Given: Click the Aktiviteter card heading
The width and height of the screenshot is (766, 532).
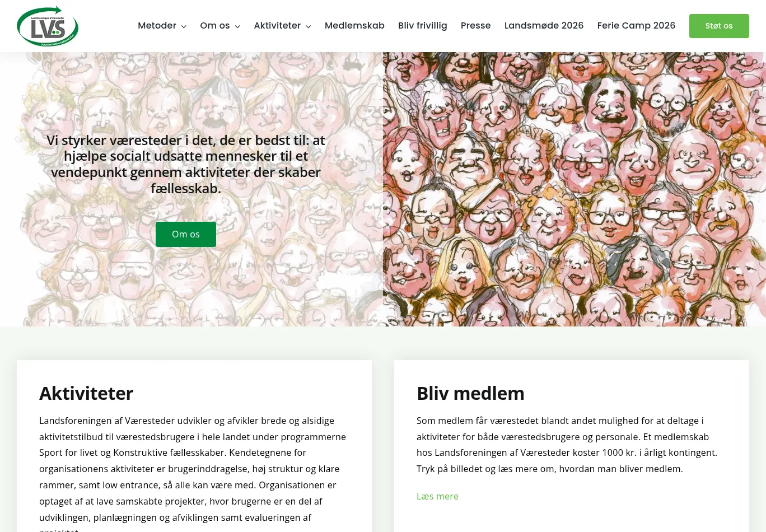Looking at the screenshot, I should [86, 393].
